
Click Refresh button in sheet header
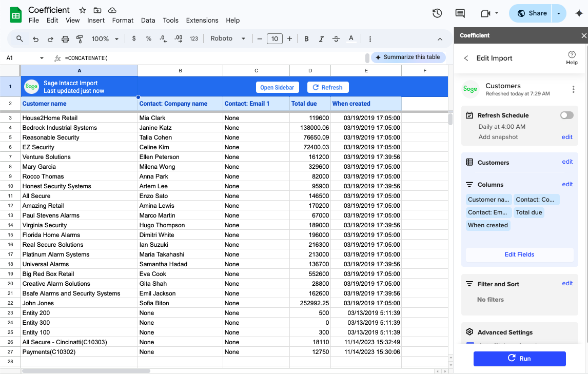(x=328, y=87)
